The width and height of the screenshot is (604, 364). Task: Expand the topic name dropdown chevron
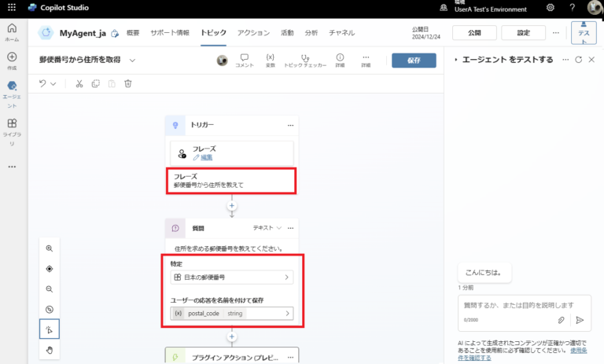tap(132, 61)
